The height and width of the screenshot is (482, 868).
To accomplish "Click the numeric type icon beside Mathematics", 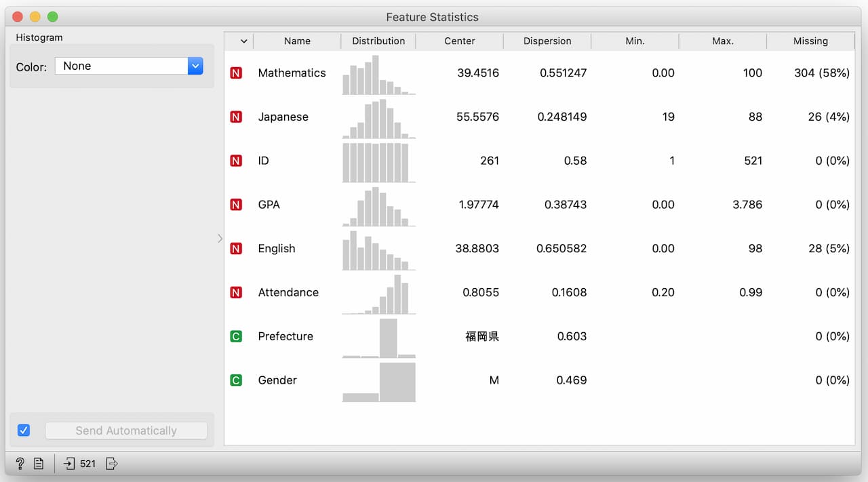I will [236, 73].
